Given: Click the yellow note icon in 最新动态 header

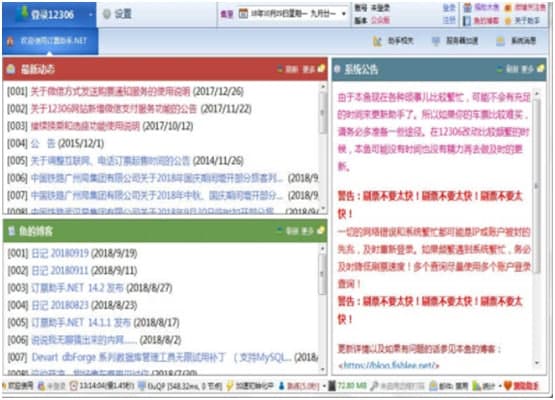Looking at the screenshot, I should [x=321, y=69].
